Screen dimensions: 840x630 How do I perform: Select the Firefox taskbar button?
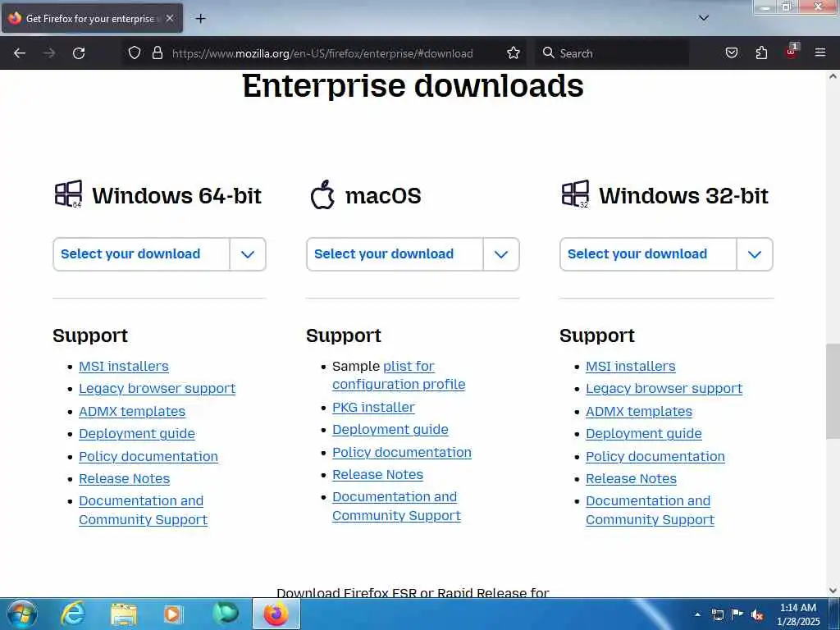[276, 614]
